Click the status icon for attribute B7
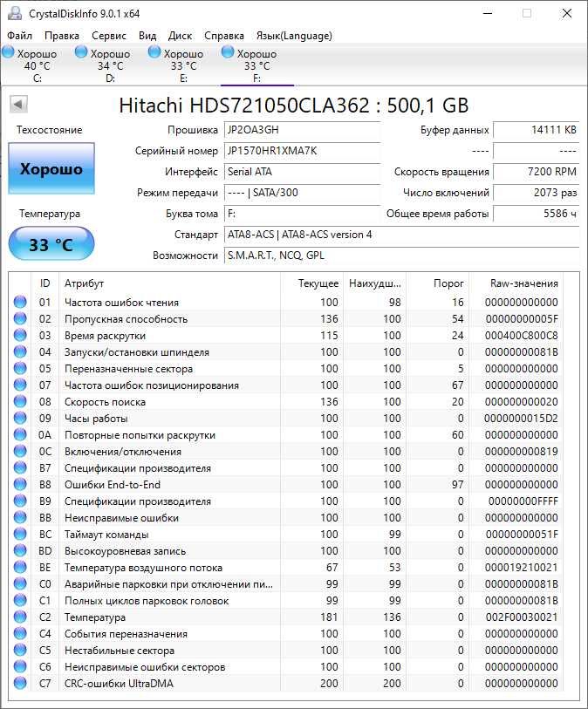 [20, 468]
